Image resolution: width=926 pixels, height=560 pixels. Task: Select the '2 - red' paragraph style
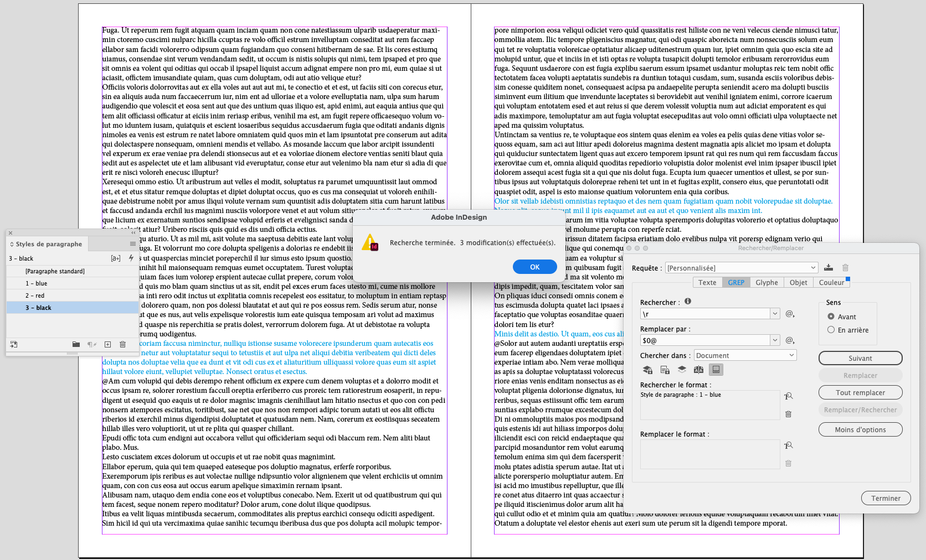pos(72,295)
